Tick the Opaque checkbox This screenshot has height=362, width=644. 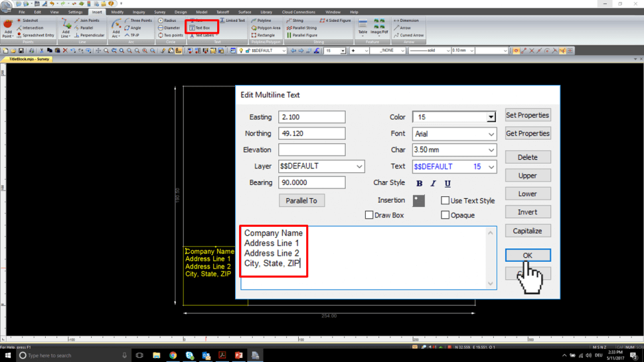coord(445,215)
